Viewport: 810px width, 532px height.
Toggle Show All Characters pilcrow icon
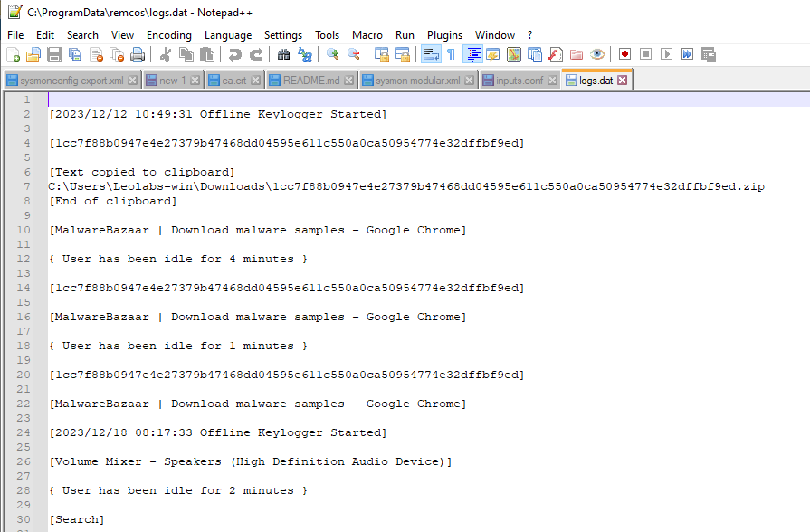pos(451,54)
